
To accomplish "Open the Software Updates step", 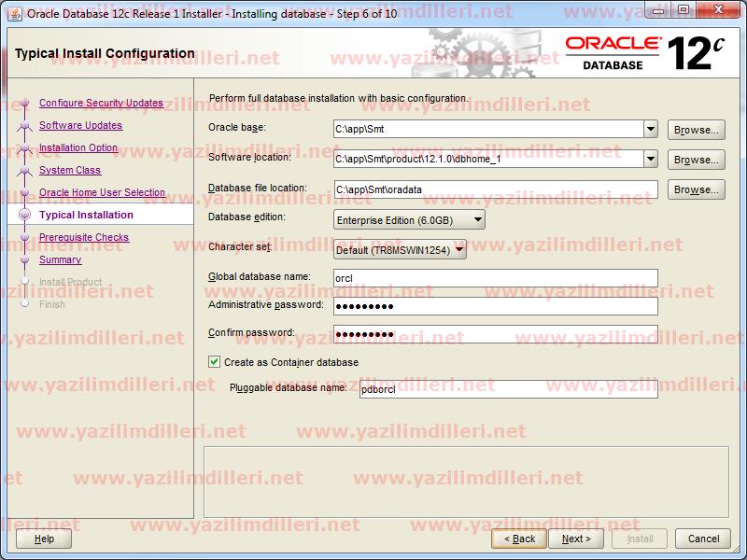I will click(80, 126).
